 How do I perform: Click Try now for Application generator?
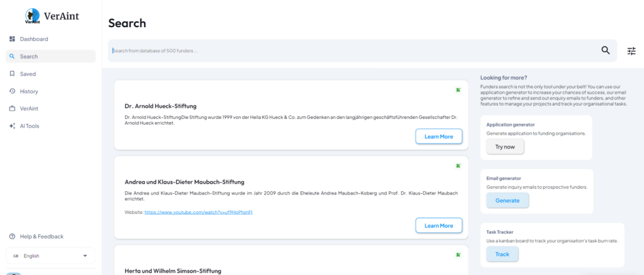504,147
